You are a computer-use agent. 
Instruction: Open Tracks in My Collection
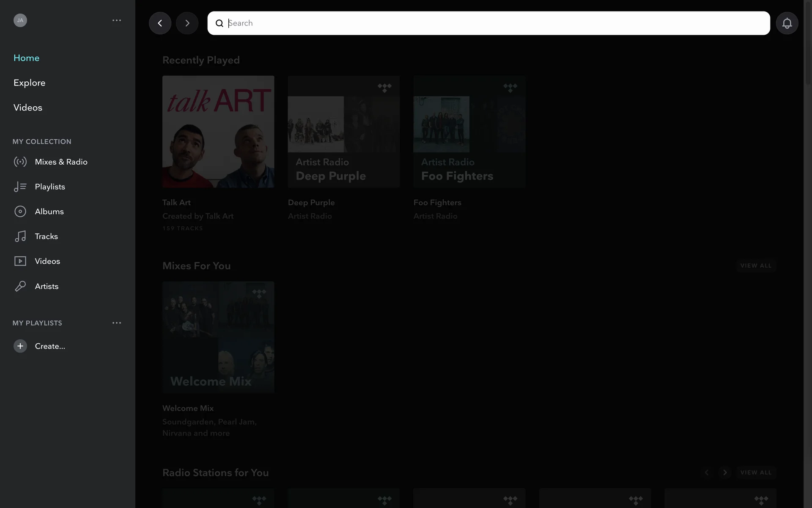click(x=46, y=236)
